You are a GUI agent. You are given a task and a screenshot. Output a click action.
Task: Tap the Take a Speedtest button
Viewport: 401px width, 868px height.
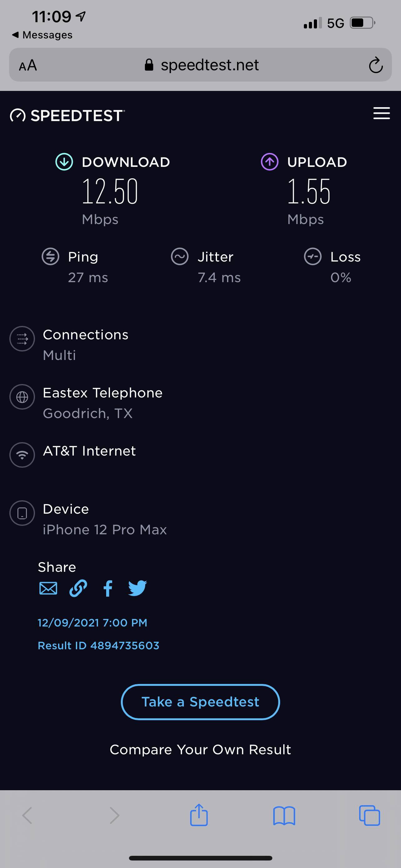point(200,702)
